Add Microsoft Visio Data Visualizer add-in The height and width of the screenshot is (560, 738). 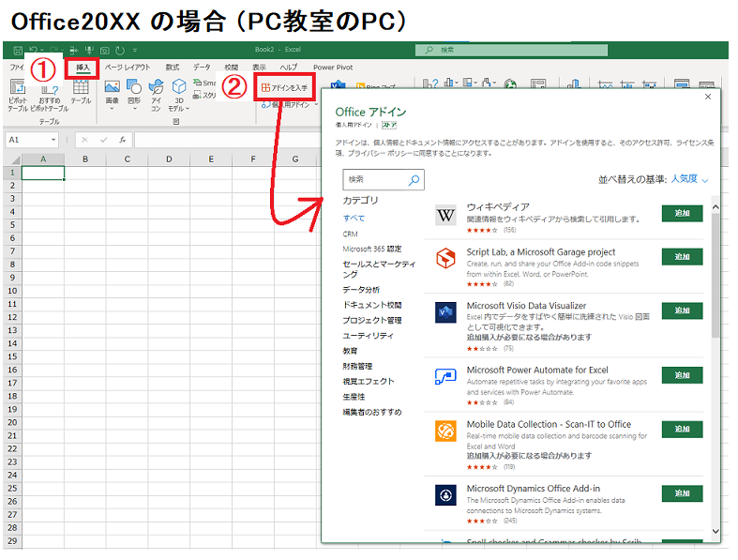point(682,310)
